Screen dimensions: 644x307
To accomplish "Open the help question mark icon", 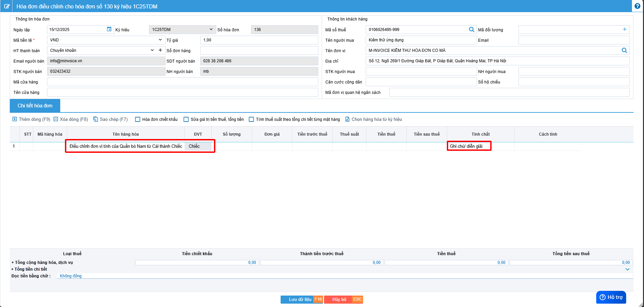I will [637, 6].
